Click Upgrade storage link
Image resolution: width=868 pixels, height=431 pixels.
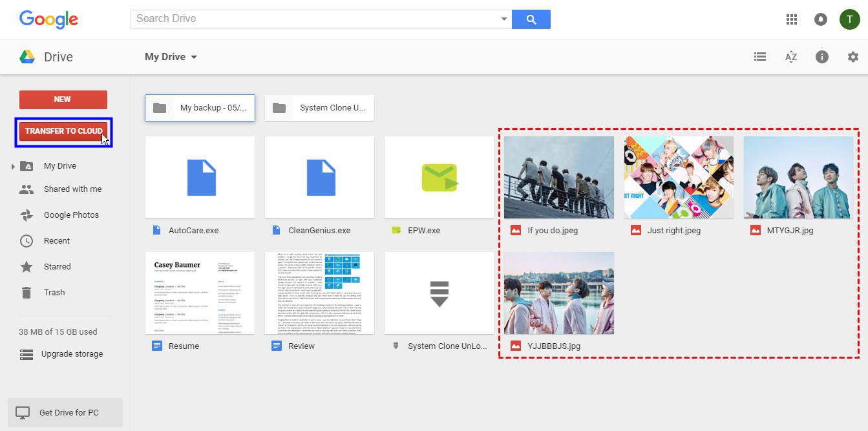tap(72, 354)
